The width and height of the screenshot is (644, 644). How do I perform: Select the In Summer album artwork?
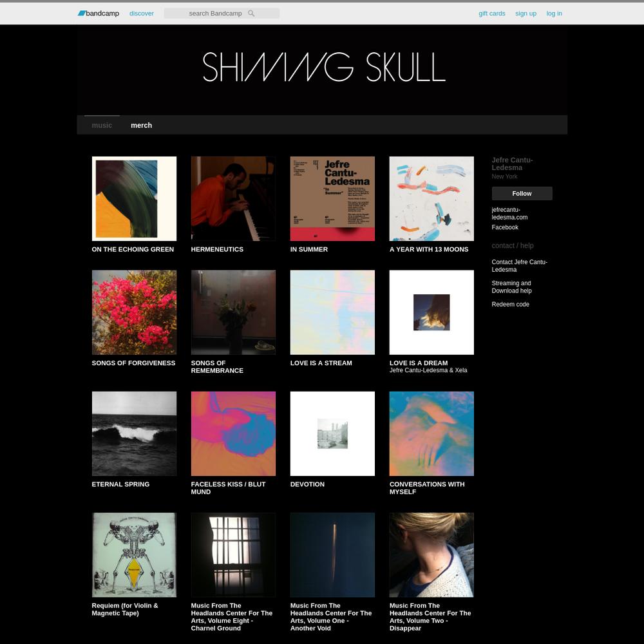pos(333,198)
